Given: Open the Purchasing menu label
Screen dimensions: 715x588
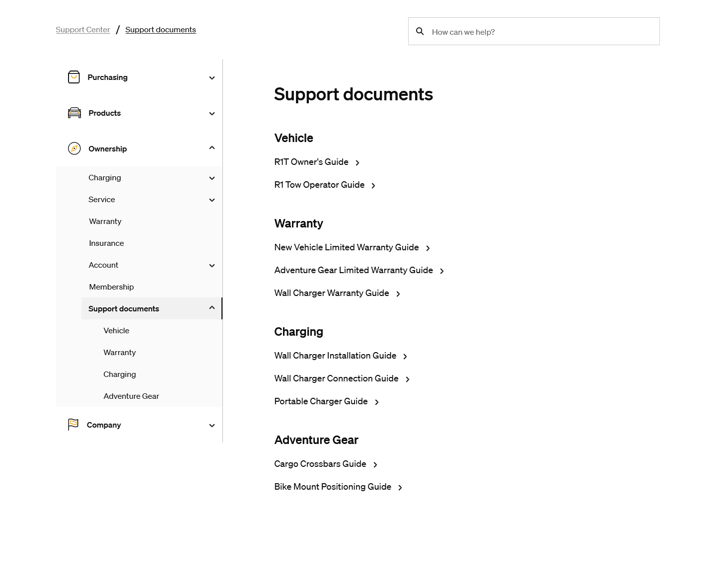Looking at the screenshot, I should [107, 77].
